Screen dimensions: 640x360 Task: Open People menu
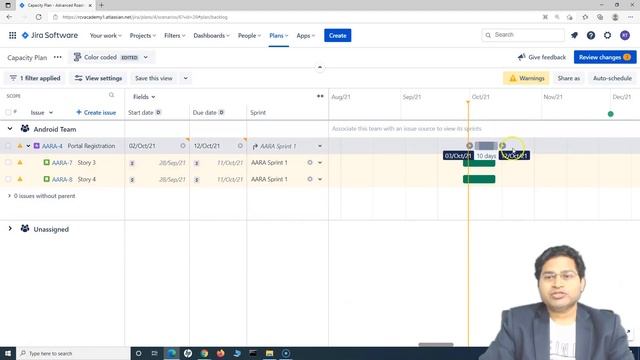249,36
